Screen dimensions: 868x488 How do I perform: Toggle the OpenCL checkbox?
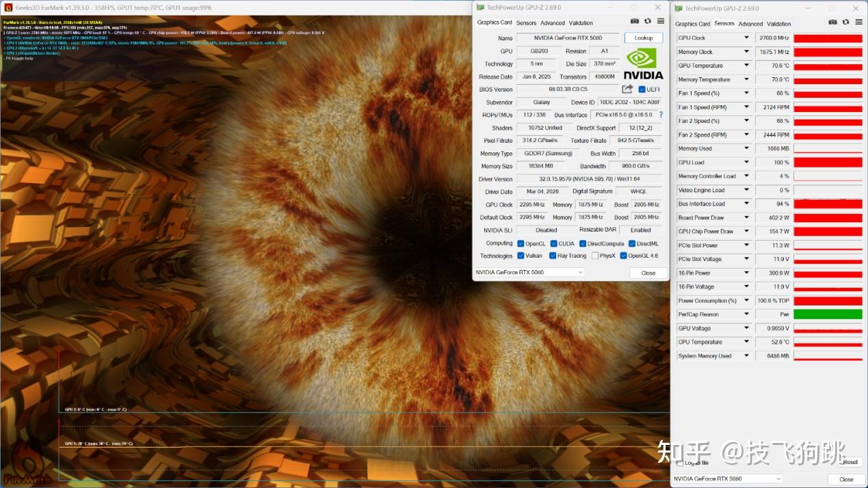(521, 243)
